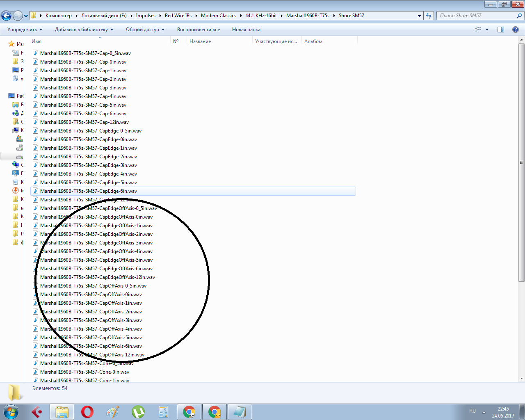Screen dimensions: 525x420
Task: Open the Windows Start button
Action: pyautogui.click(x=11, y=412)
